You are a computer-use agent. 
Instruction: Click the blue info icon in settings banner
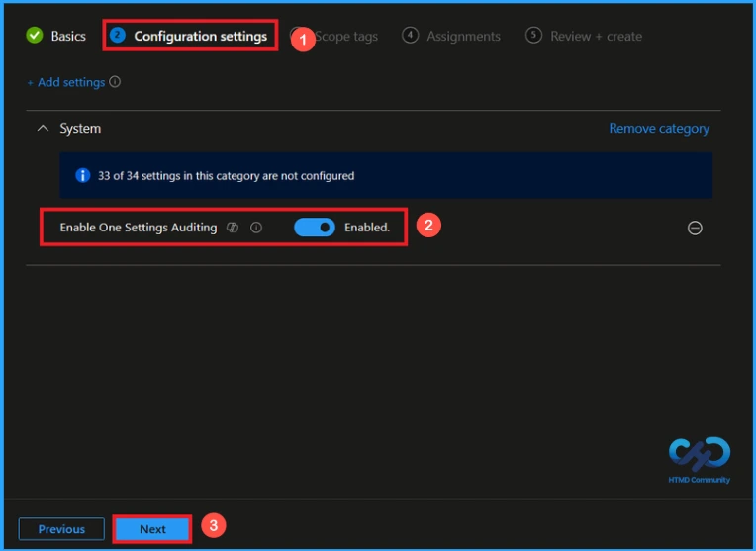[x=82, y=175]
